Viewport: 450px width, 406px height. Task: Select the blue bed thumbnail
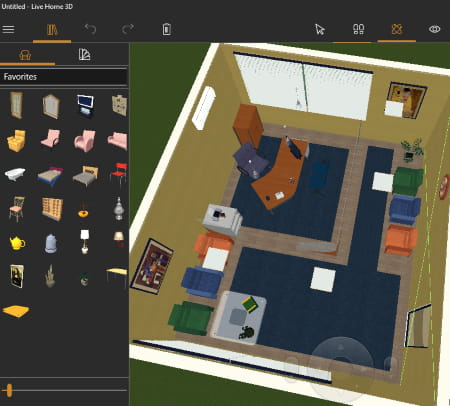click(50, 176)
